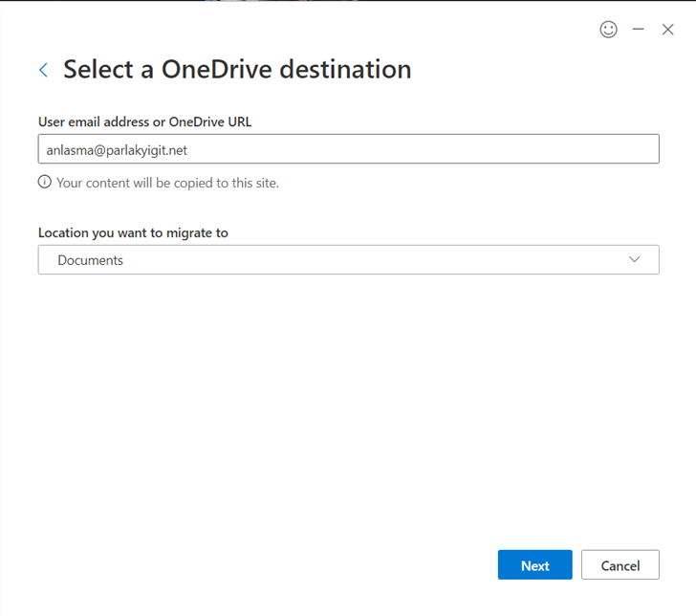
Task: Click the "Select a OneDrive destination" heading
Action: pos(237,70)
